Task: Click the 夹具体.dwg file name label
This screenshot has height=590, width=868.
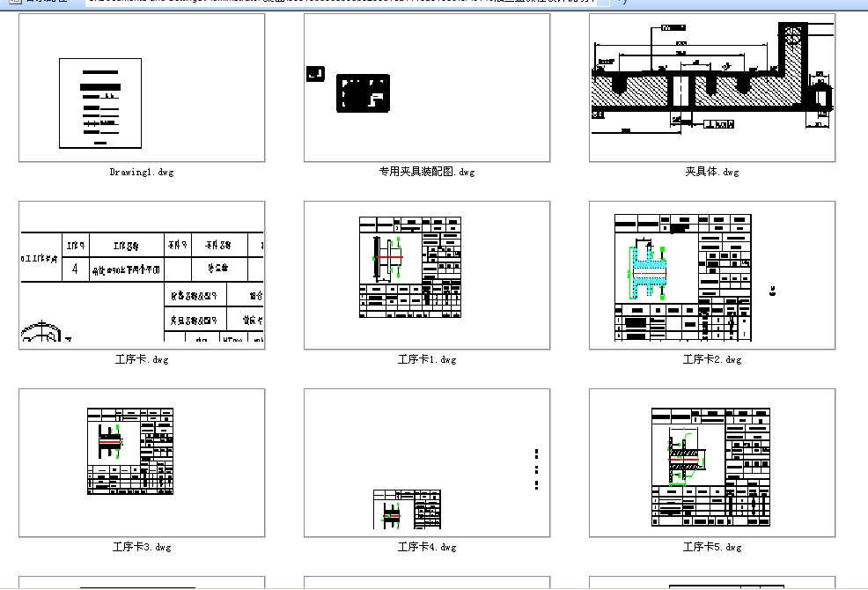Action: [x=712, y=172]
